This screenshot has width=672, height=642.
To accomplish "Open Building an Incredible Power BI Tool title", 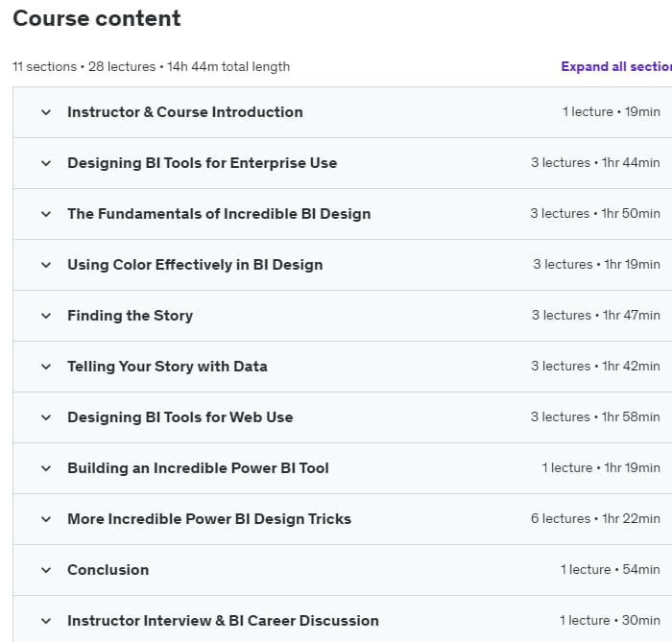I will click(198, 468).
